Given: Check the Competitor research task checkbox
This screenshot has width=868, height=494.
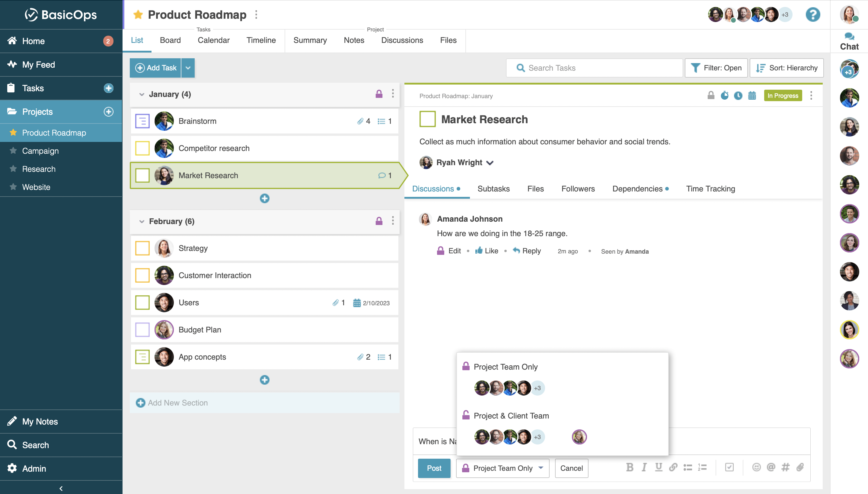Looking at the screenshot, I should coord(142,148).
